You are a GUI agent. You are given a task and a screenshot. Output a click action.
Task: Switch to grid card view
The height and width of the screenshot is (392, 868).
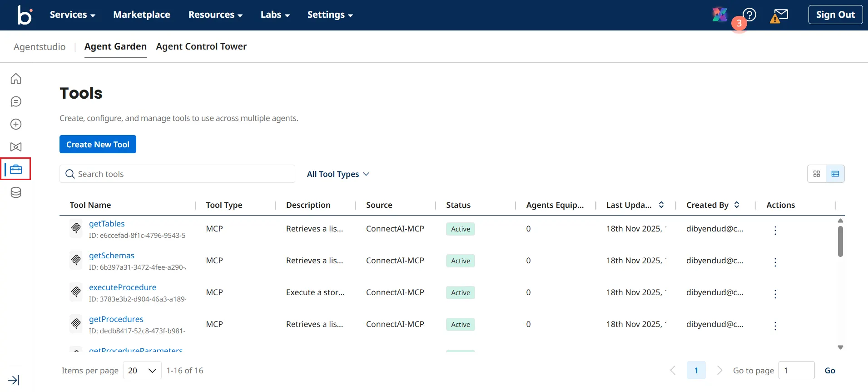point(817,174)
